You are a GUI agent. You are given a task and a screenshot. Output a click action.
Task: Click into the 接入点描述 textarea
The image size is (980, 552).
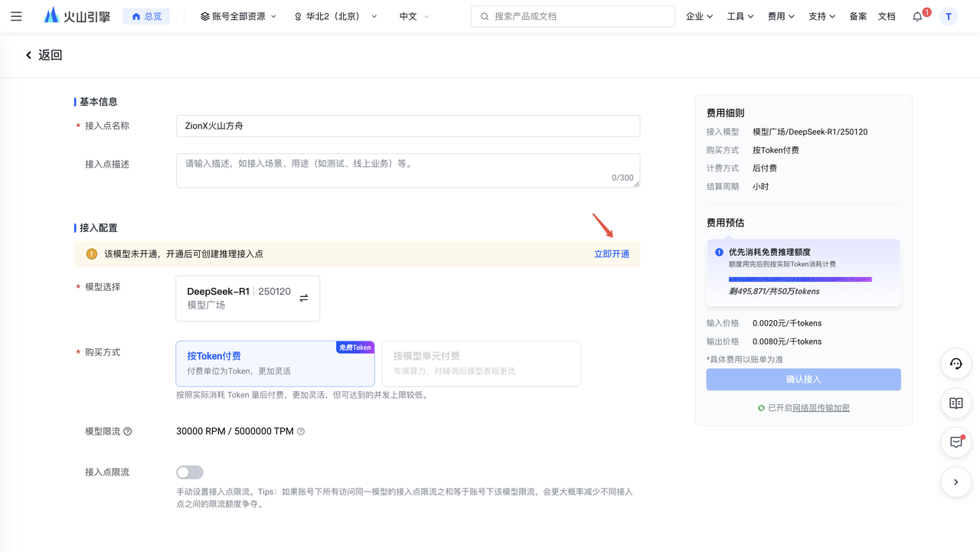tap(408, 170)
